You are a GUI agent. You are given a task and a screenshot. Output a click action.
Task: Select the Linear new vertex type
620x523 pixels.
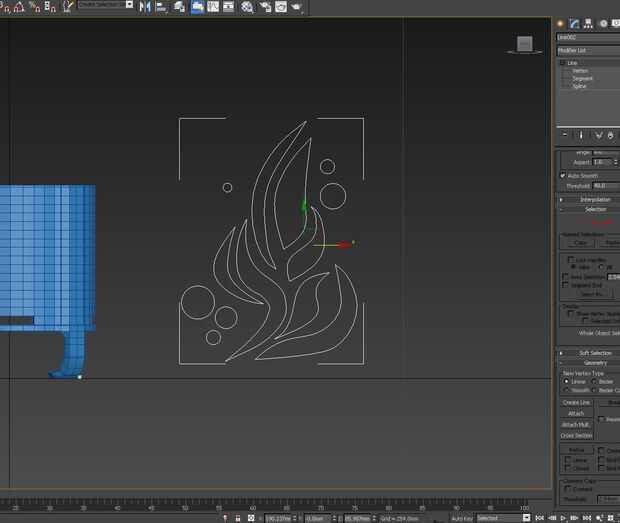click(x=567, y=381)
